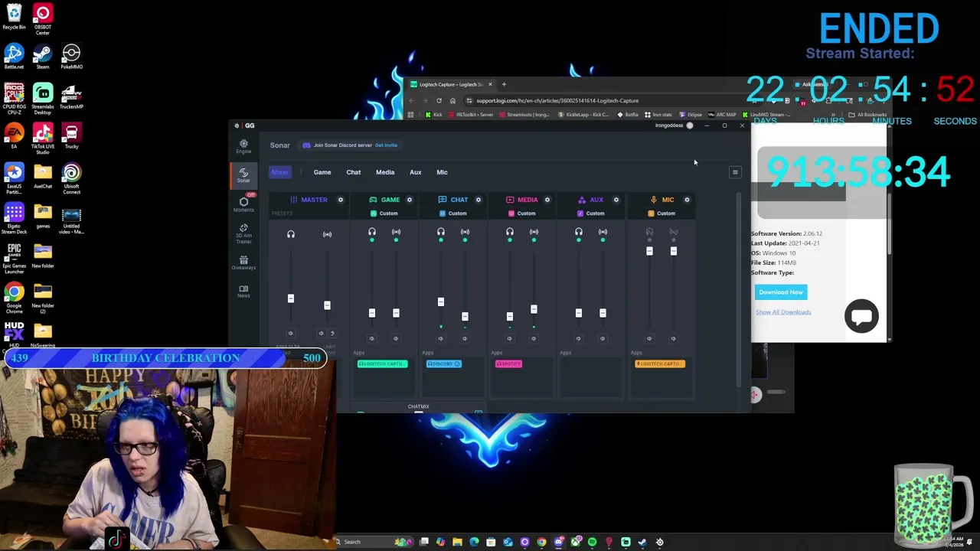Open AUX preset Custom dropdown
980x551 pixels.
pyautogui.click(x=591, y=214)
